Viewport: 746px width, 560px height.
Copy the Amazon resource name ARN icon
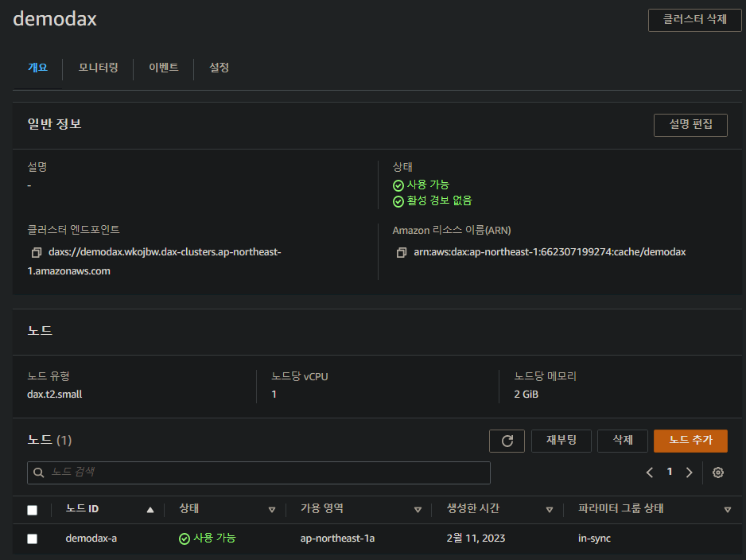(x=402, y=252)
